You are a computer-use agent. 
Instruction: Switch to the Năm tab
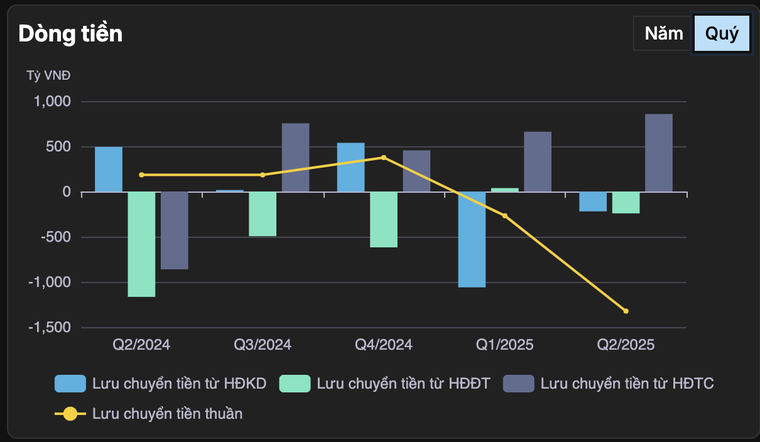pos(663,33)
